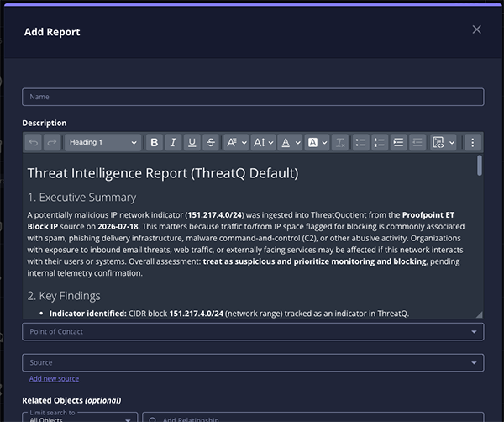Click the editor resize handle corner
504x422 pixels.
(479, 314)
